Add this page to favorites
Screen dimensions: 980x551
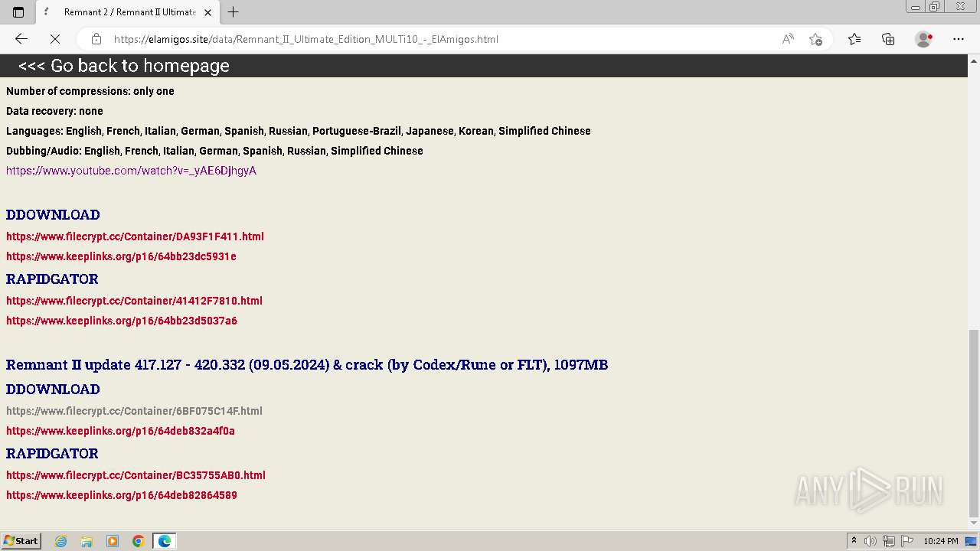815,39
